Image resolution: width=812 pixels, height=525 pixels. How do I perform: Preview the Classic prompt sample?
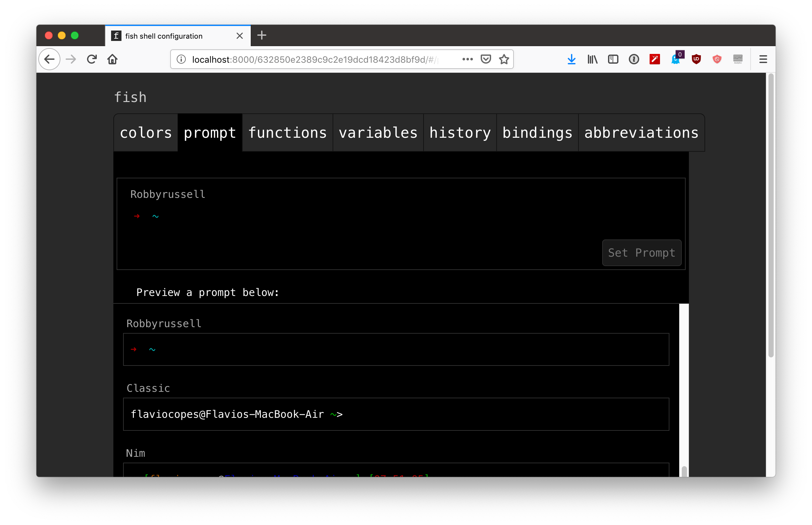396,414
